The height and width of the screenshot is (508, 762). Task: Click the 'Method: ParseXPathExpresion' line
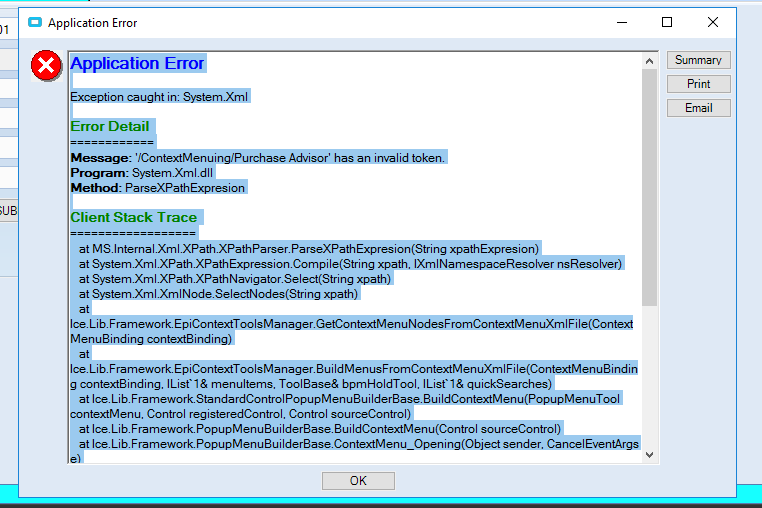[158, 188]
